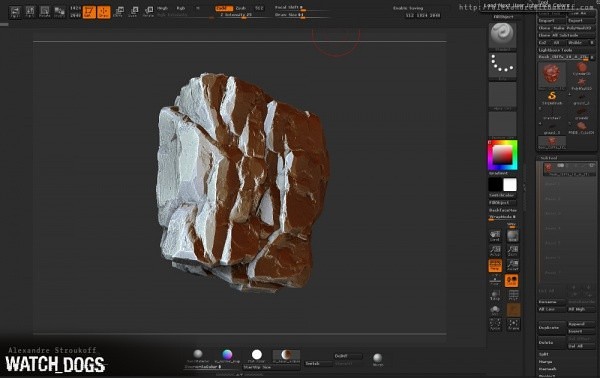Click the Insert subtool button

581,331
